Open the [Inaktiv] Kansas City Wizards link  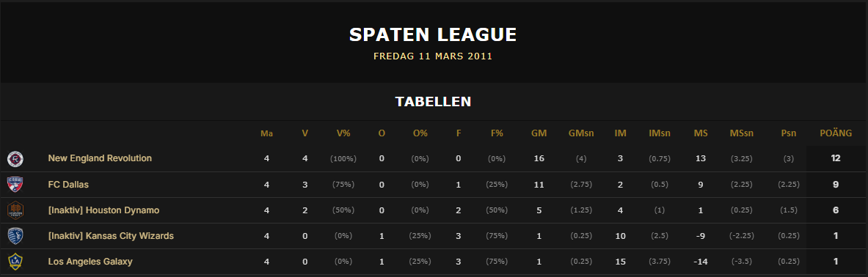(x=111, y=236)
